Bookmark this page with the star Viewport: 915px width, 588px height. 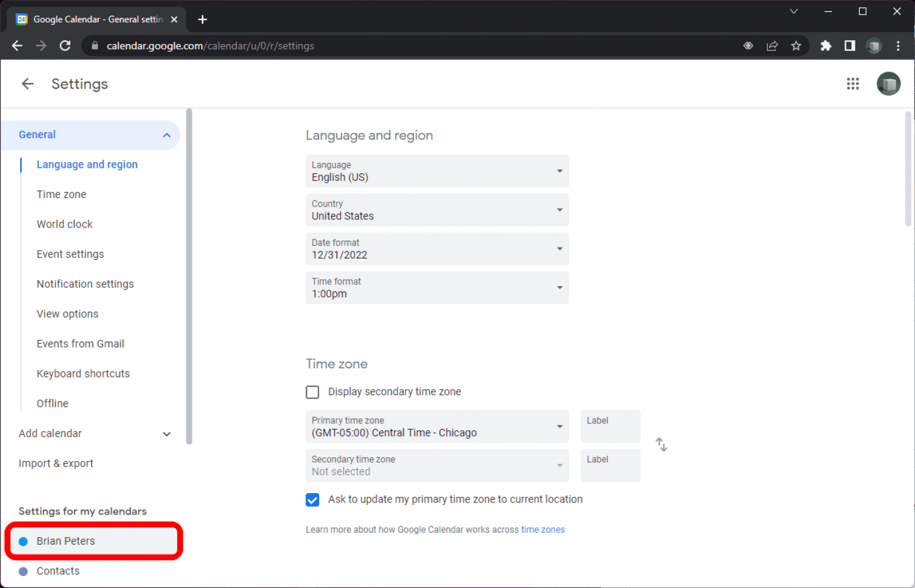tap(796, 46)
